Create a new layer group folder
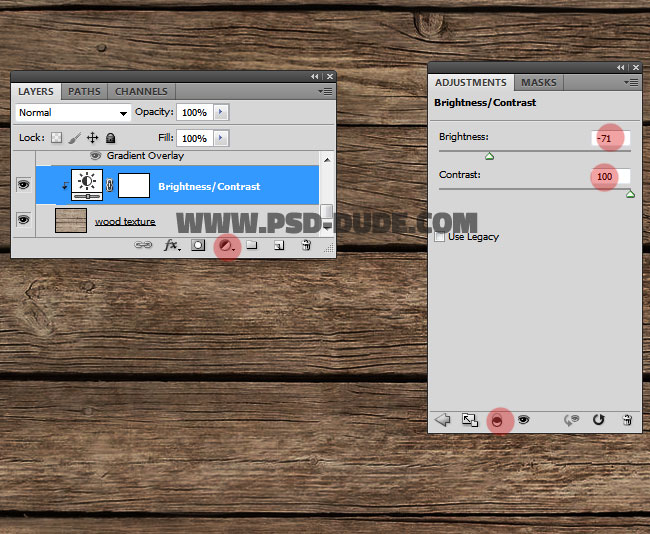Viewport: 650px width, 534px height. (x=252, y=245)
